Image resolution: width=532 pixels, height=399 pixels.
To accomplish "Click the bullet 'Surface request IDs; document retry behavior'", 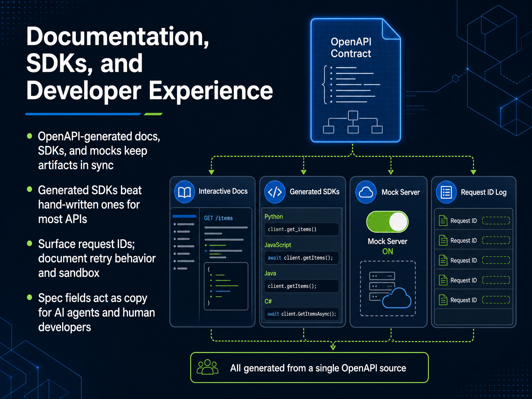I will (x=96, y=259).
